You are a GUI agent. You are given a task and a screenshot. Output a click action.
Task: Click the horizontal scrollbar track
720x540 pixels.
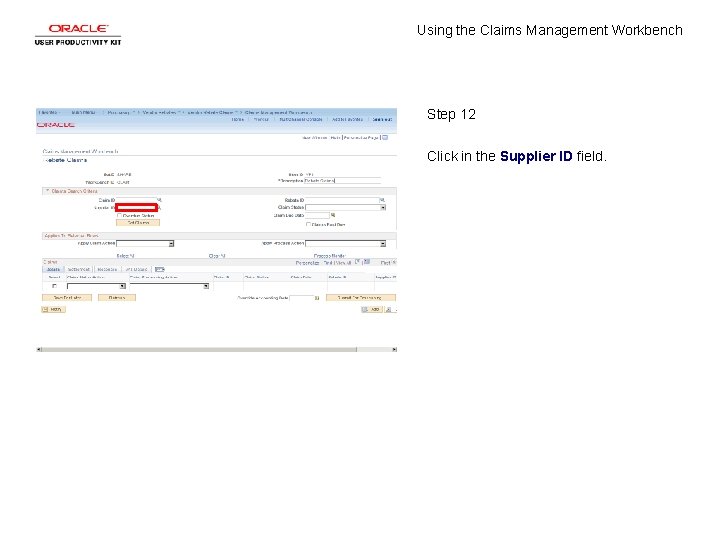pyautogui.click(x=216, y=349)
